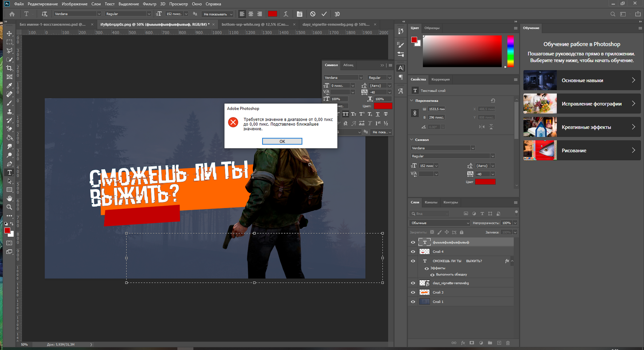Open the Файл menu
The width and height of the screenshot is (644, 350).
click(19, 4)
